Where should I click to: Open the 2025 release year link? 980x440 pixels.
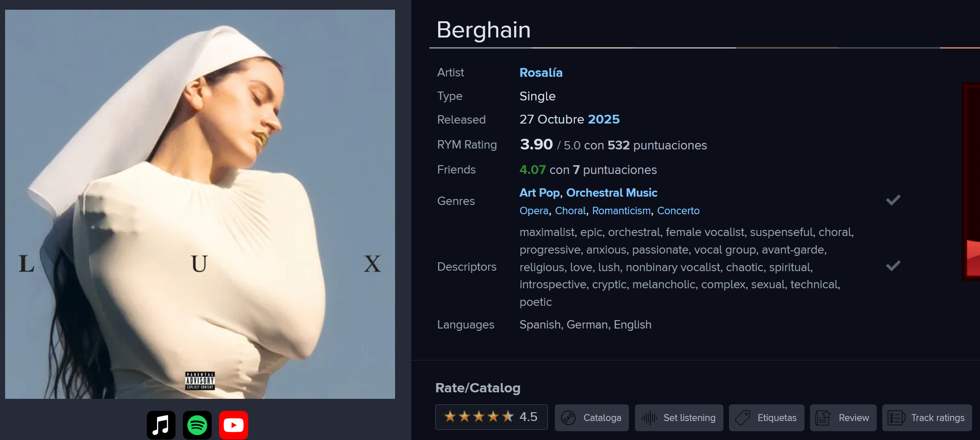pos(603,119)
